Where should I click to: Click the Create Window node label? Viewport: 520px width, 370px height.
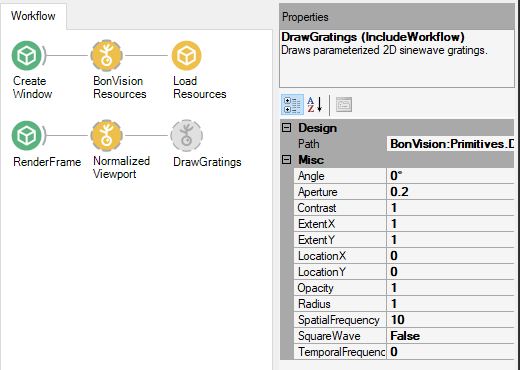point(32,87)
